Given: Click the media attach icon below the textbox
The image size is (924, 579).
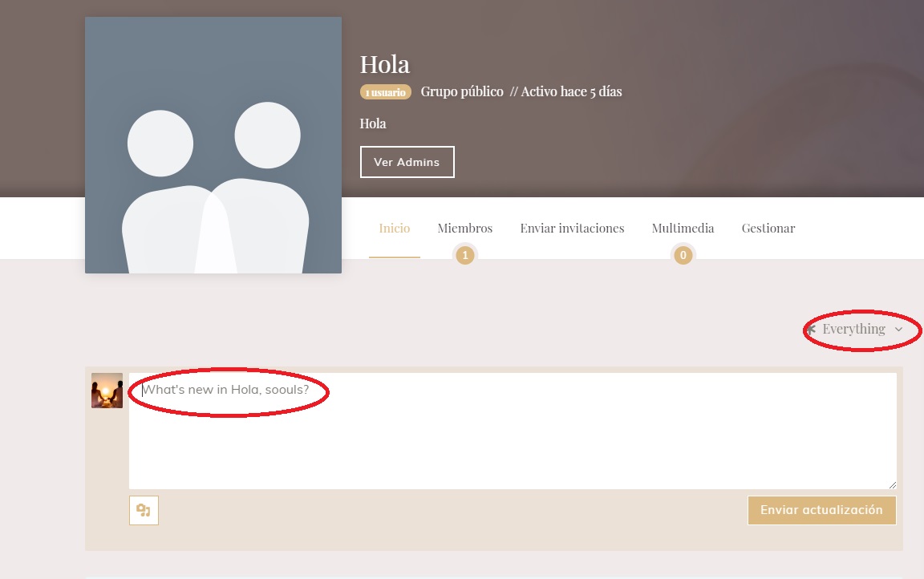Looking at the screenshot, I should coord(144,510).
